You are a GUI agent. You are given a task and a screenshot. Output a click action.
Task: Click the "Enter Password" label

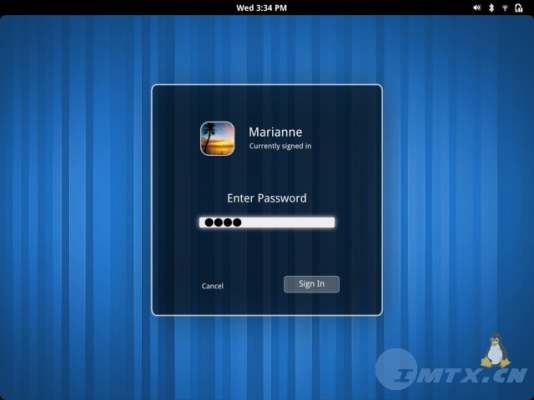(x=267, y=198)
